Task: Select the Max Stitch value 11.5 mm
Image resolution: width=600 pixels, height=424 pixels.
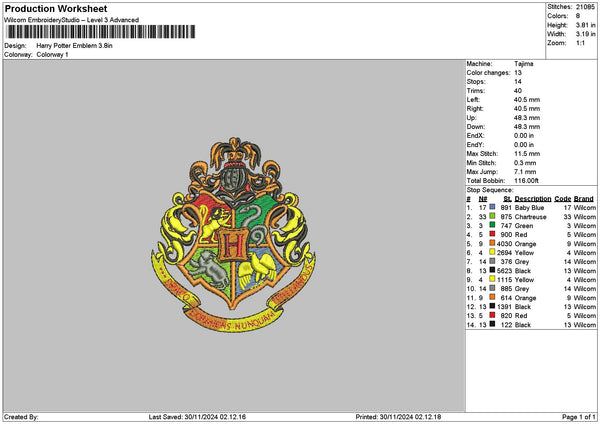Action: [527, 154]
